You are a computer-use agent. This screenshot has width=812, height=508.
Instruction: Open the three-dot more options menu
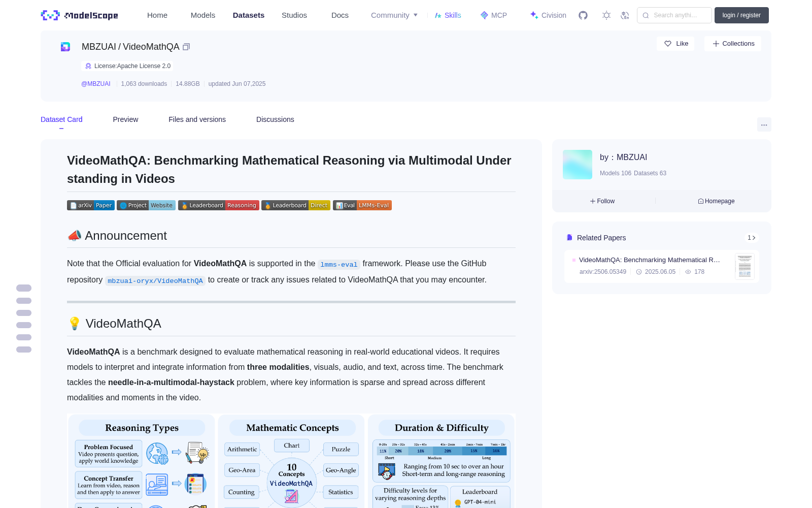point(764,124)
